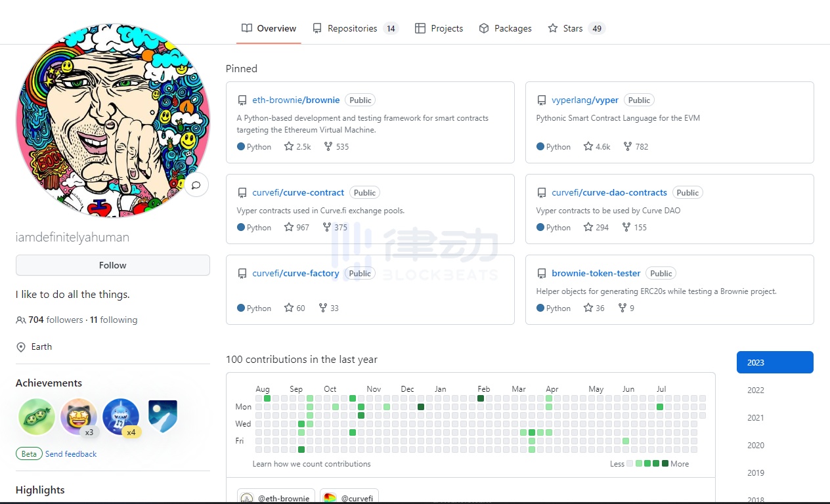View 2.5k stargazers of brownie
Screen dimensions: 830x504
coord(297,146)
